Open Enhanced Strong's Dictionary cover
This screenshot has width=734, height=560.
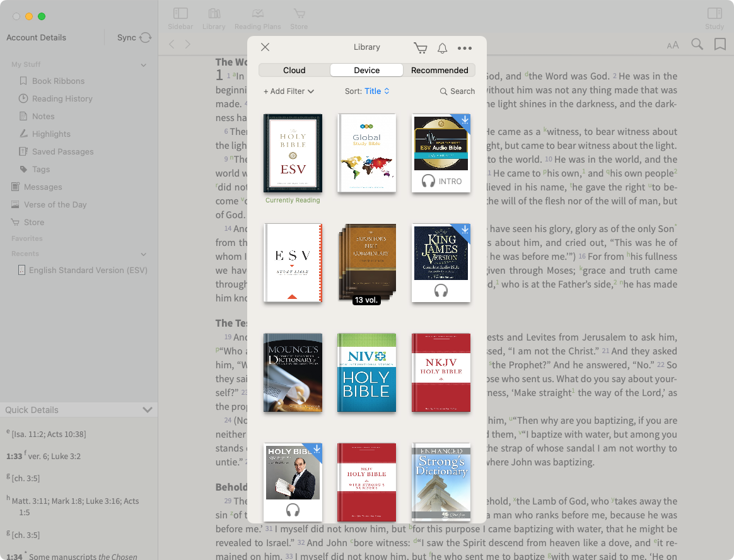441,482
